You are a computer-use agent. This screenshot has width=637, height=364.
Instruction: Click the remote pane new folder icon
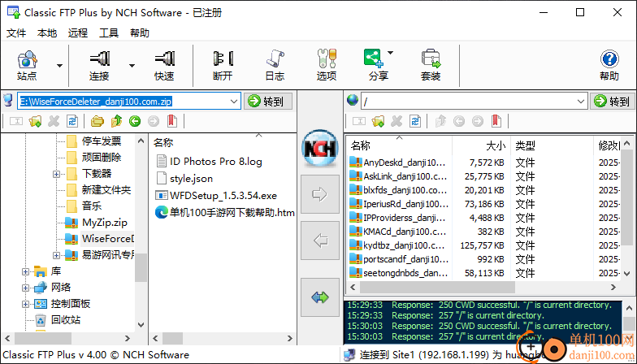pyautogui.click(x=378, y=121)
